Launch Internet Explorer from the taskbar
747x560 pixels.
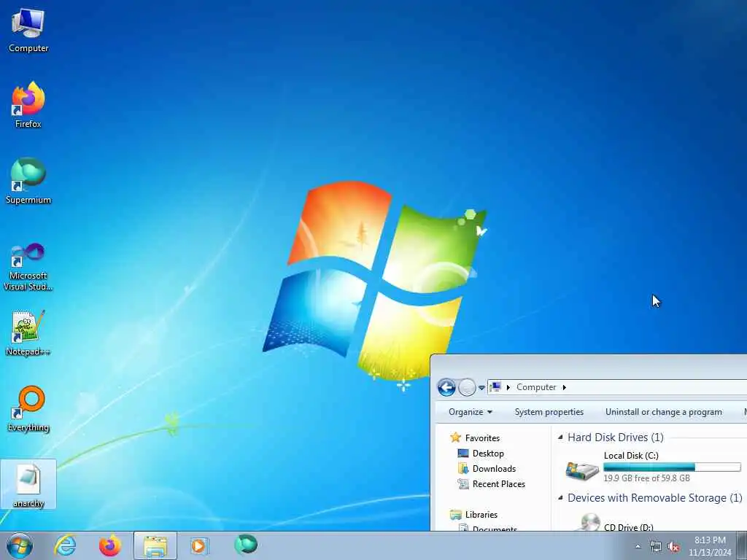click(65, 545)
